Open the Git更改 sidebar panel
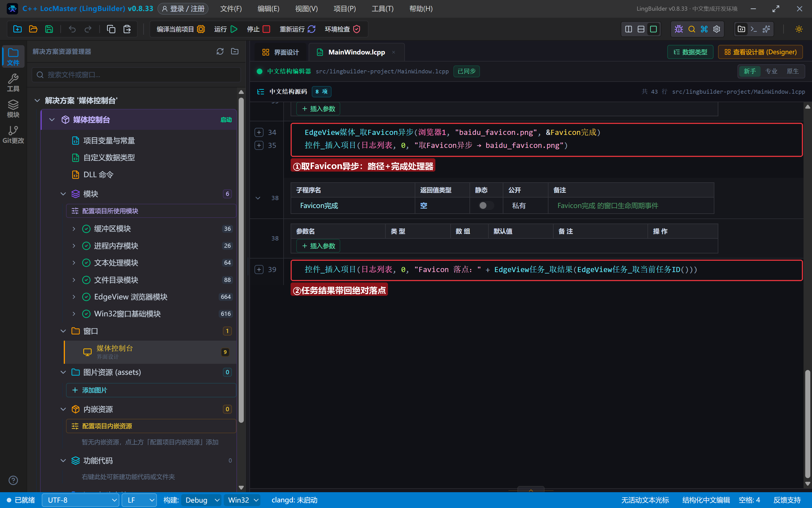The height and width of the screenshot is (508, 812). point(13,134)
